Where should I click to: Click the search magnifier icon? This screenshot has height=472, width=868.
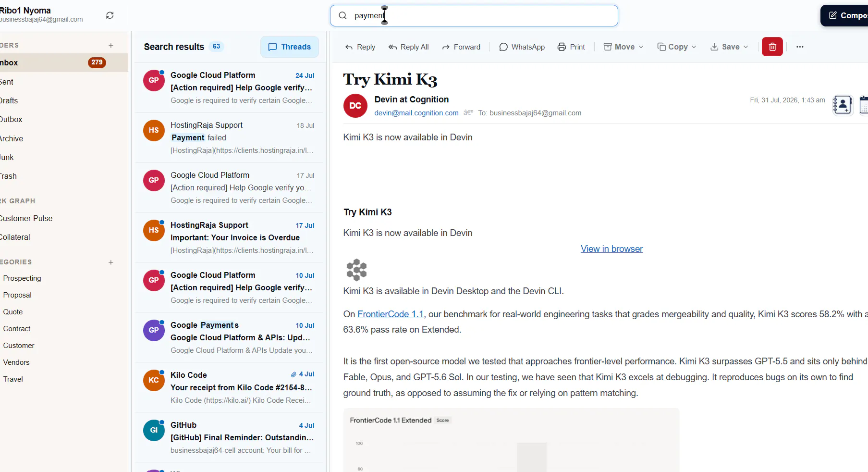pyautogui.click(x=342, y=15)
